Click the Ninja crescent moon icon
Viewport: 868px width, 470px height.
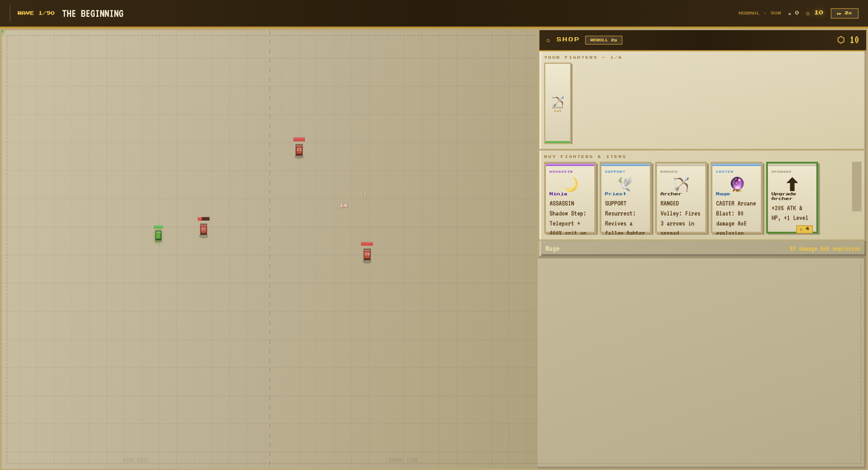pyautogui.click(x=570, y=184)
